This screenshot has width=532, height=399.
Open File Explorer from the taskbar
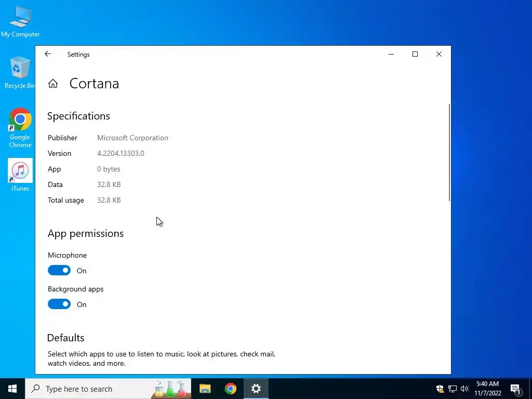(x=205, y=389)
